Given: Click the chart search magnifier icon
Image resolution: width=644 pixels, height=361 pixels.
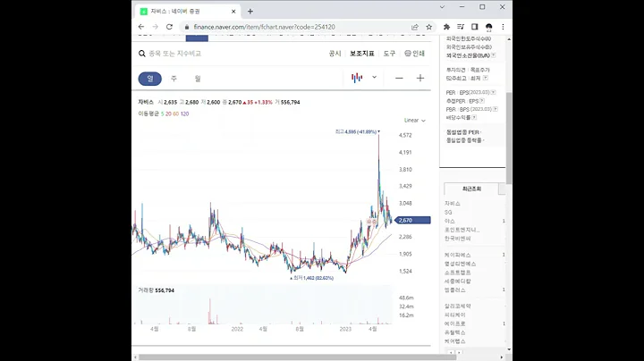Looking at the screenshot, I should [x=142, y=54].
